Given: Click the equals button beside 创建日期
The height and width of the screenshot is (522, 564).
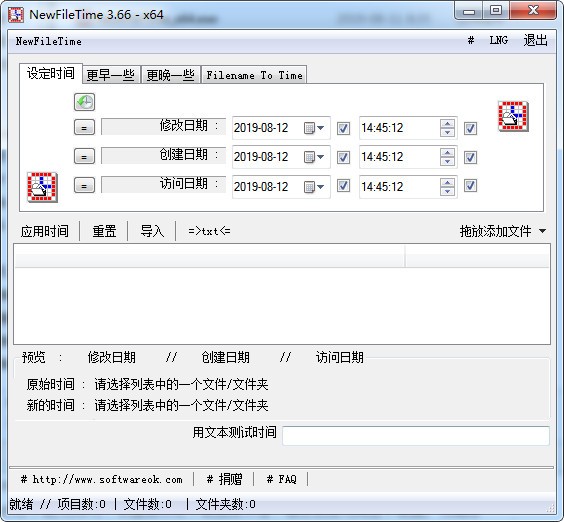Looking at the screenshot, I should pyautogui.click(x=84, y=156).
